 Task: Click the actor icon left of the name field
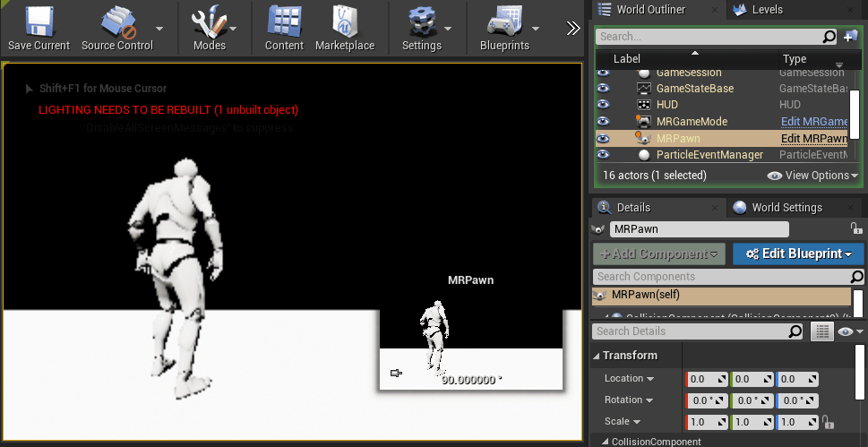click(x=598, y=228)
